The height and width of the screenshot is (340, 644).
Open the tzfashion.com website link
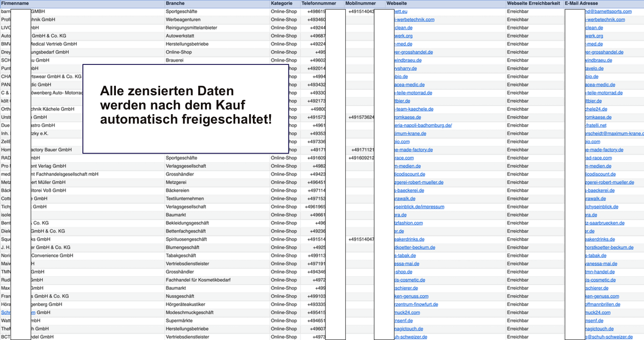point(408,223)
